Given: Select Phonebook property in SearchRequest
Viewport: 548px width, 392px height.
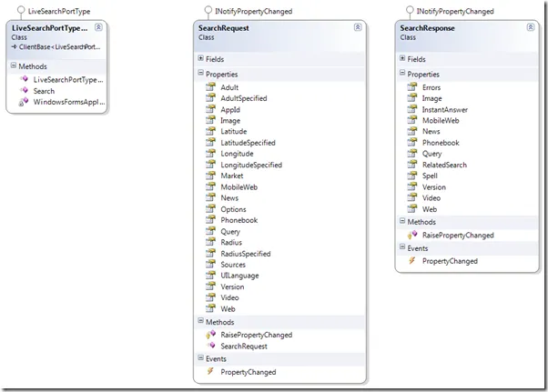Looking at the screenshot, I should coord(239,220).
